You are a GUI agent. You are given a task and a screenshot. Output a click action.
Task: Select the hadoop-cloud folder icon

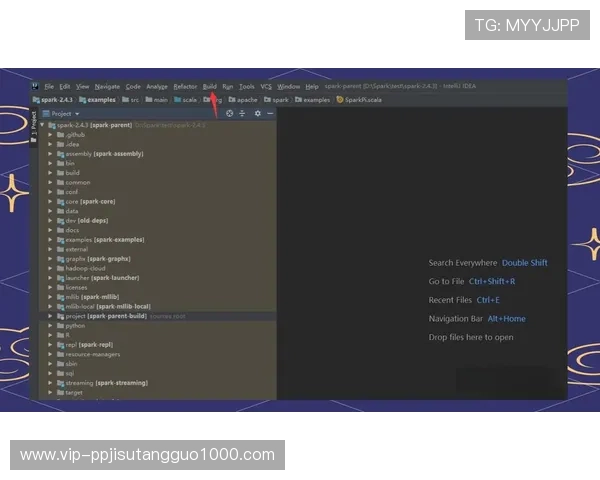60,268
